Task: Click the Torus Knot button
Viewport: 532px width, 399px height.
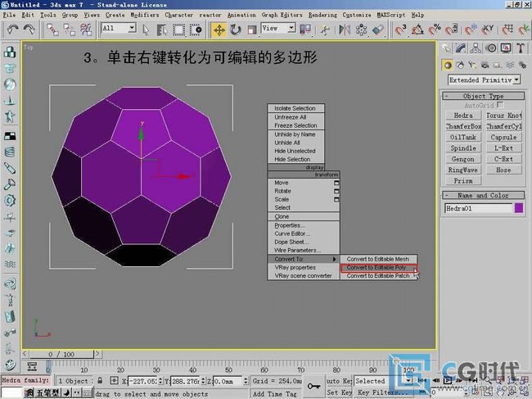Action: coord(504,116)
